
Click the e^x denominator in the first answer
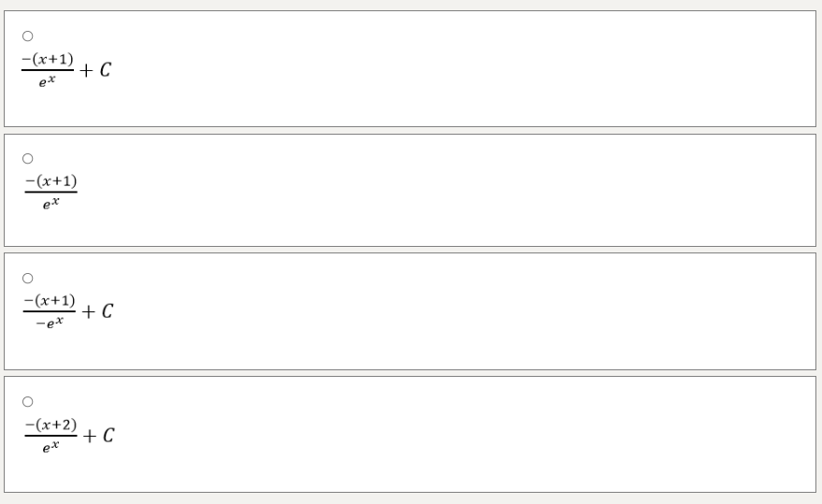point(48,81)
